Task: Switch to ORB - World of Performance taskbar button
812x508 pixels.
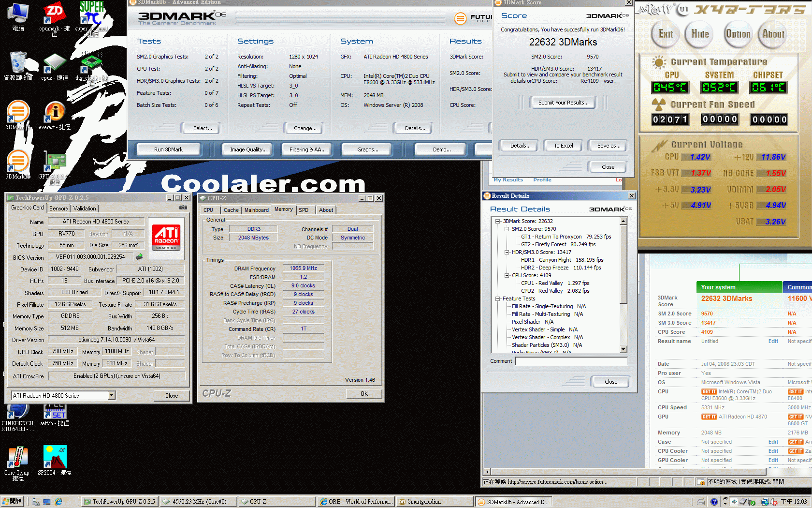Action: click(356, 502)
